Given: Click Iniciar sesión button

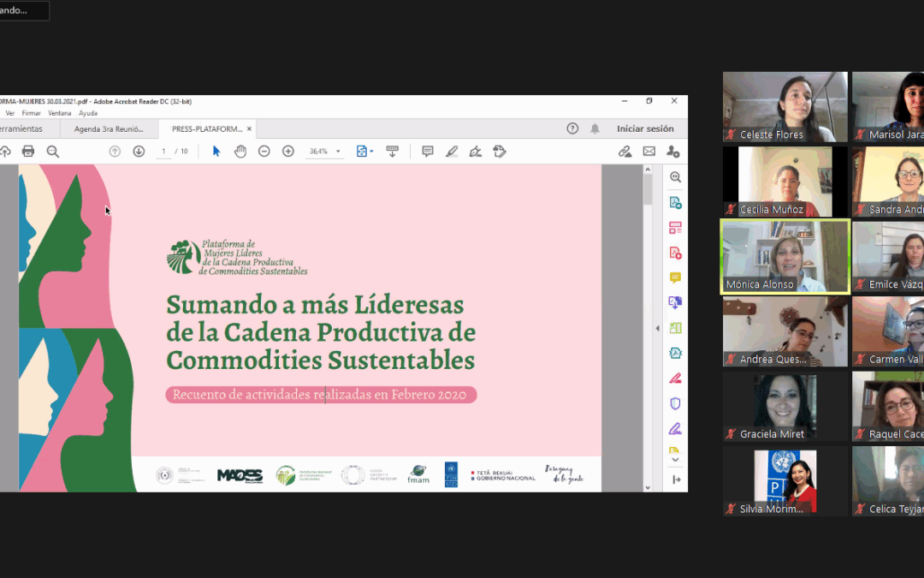Looking at the screenshot, I should [645, 128].
